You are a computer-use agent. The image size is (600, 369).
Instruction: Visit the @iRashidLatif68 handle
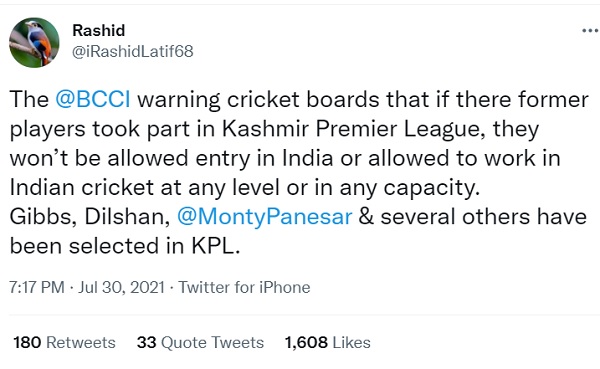[133, 51]
